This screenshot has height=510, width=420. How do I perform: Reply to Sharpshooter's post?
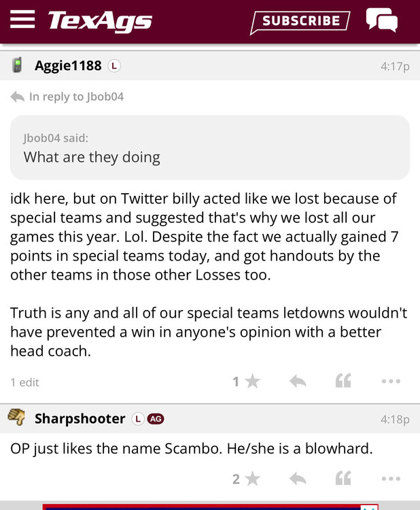[298, 479]
